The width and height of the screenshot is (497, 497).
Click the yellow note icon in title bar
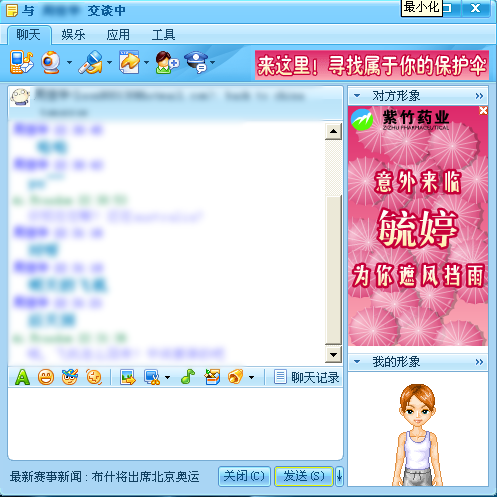12,11
